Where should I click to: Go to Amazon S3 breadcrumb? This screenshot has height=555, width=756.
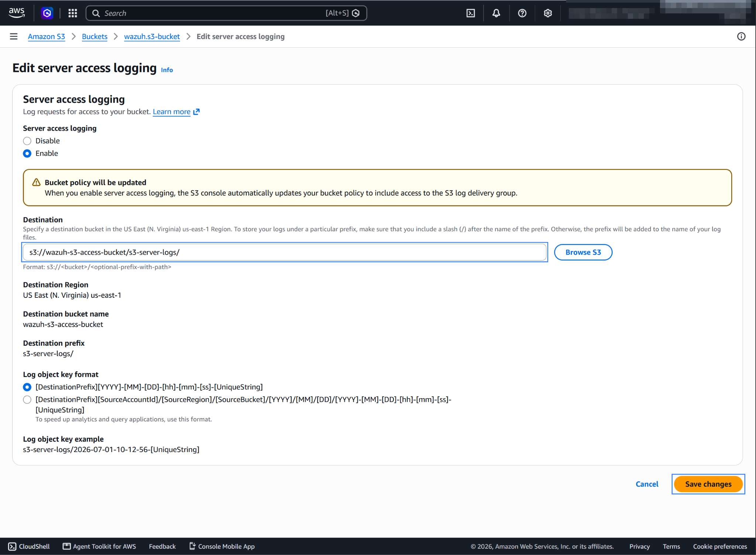click(x=47, y=37)
